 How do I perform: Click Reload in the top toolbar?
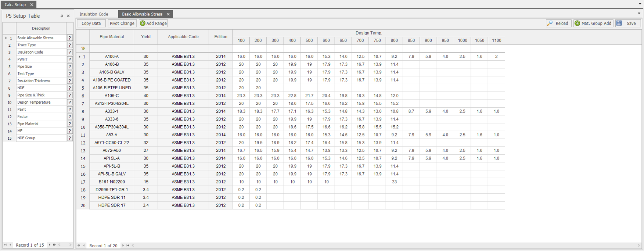click(558, 24)
